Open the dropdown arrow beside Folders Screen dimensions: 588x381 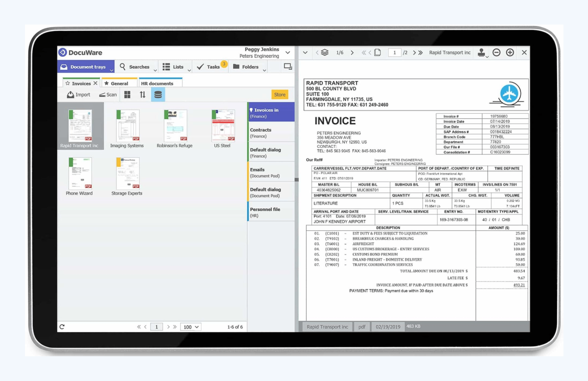[264, 70]
